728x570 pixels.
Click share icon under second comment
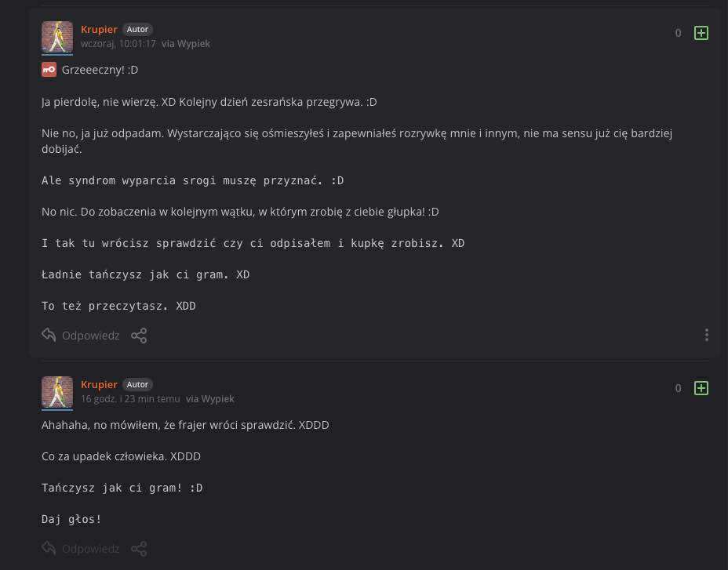[x=139, y=549]
